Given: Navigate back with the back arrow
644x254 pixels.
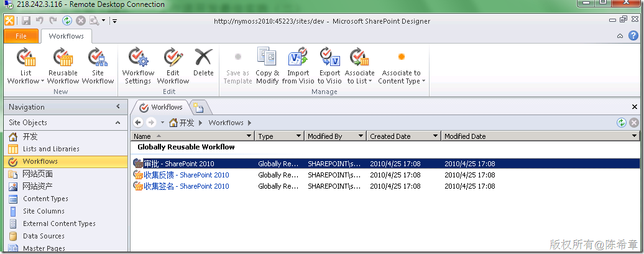Looking at the screenshot, I should (x=138, y=123).
